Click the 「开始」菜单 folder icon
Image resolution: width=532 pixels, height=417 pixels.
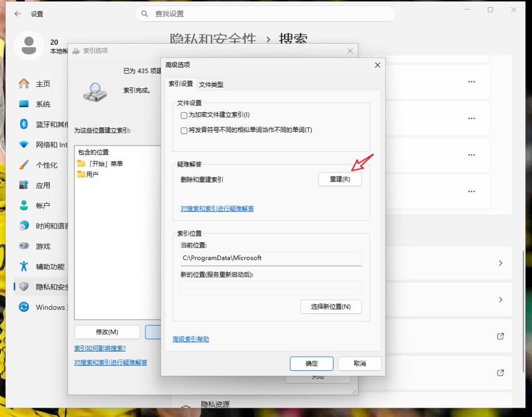81,164
